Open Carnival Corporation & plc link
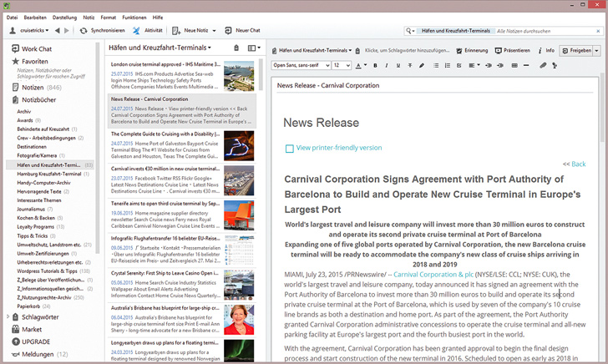The image size is (608, 364). 433,275
